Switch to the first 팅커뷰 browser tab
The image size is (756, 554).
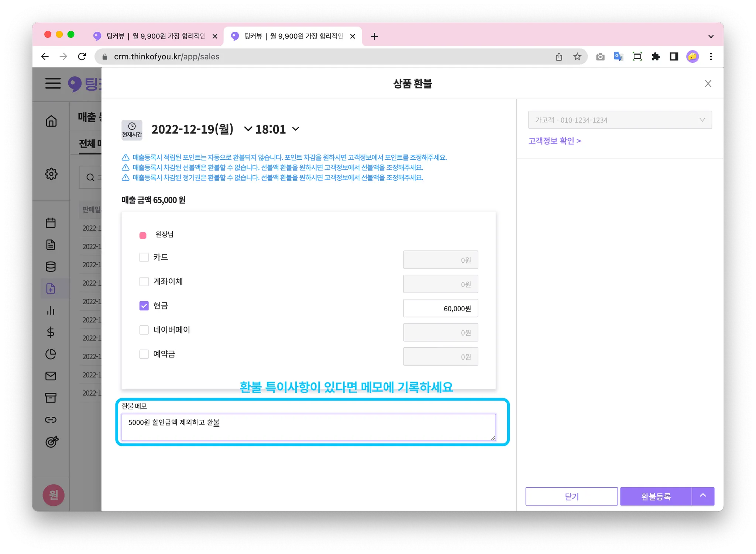[155, 36]
